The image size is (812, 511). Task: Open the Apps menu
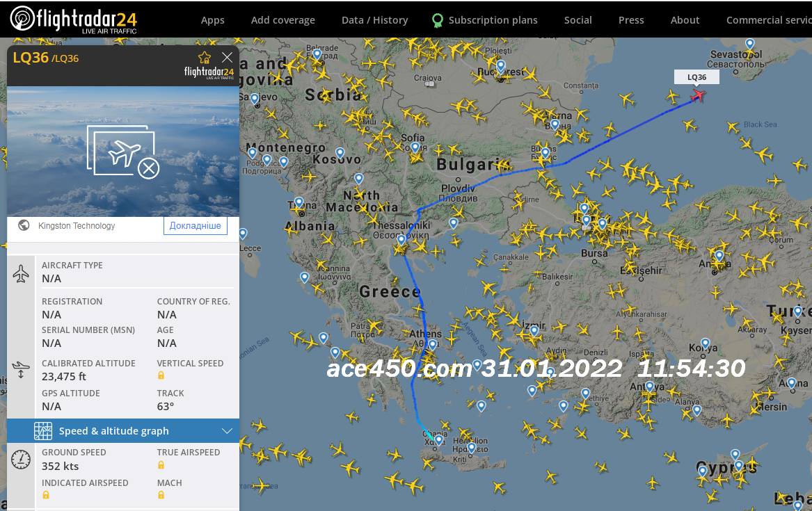212,20
